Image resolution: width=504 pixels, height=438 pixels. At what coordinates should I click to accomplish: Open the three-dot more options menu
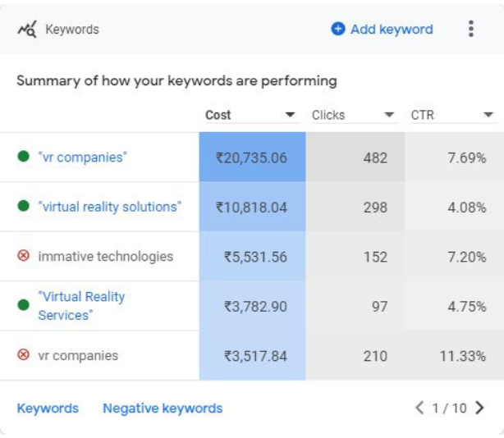(x=470, y=30)
